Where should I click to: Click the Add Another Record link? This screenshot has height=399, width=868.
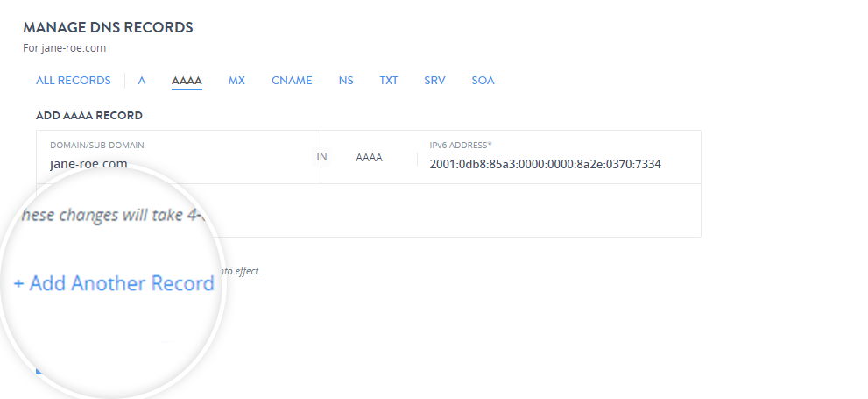(114, 284)
